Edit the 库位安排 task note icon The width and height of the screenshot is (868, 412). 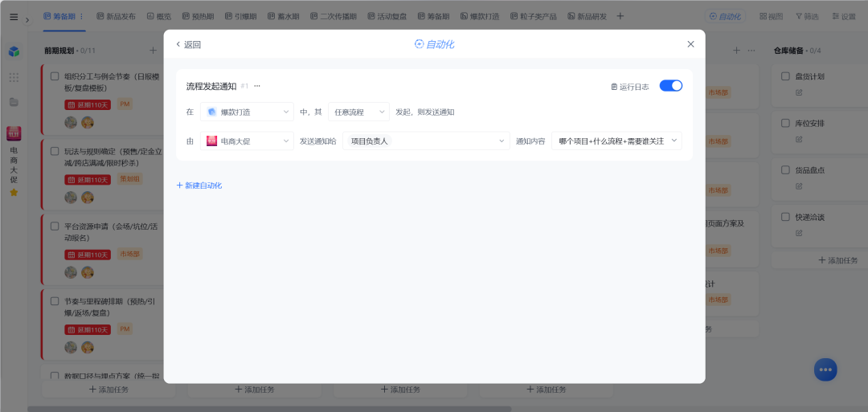pos(799,140)
